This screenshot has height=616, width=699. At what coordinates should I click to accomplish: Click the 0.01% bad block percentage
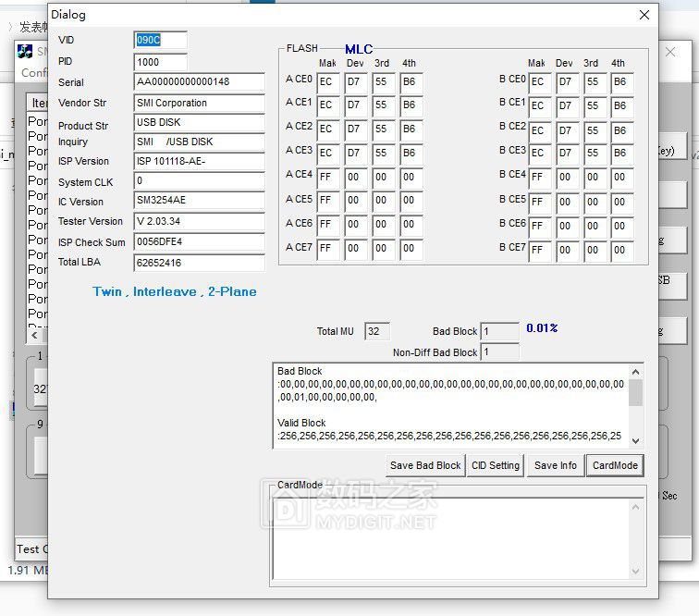point(542,328)
